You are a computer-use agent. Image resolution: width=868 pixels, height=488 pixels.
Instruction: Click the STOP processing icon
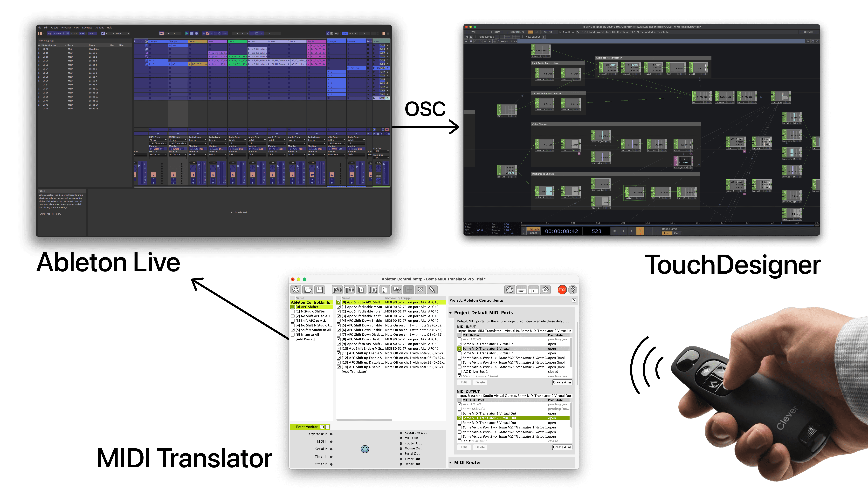click(x=562, y=290)
